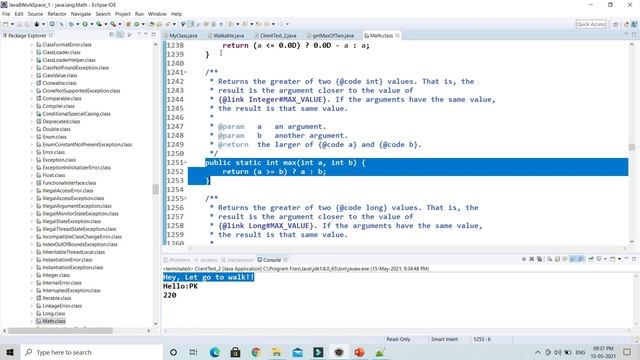The image size is (640, 360).
Task: Collapse the Javadoc fold at line 1241
Action: (186, 72)
